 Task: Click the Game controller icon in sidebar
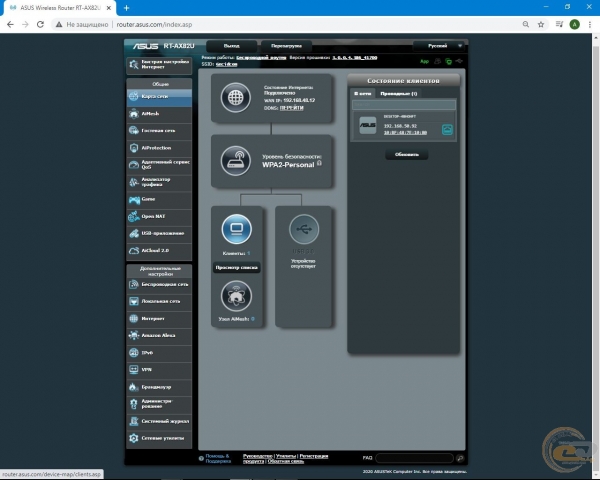coord(134,199)
